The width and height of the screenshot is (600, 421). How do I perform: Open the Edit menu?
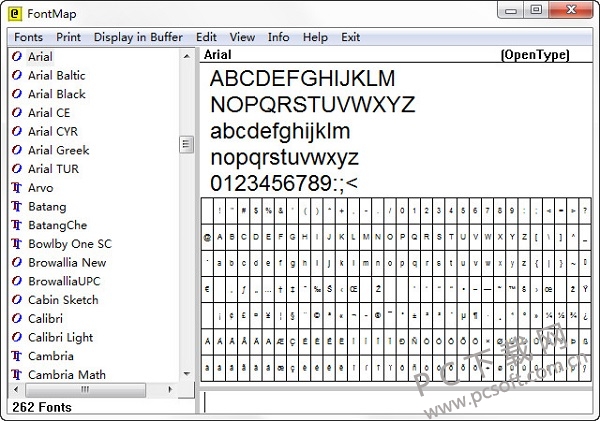[206, 37]
